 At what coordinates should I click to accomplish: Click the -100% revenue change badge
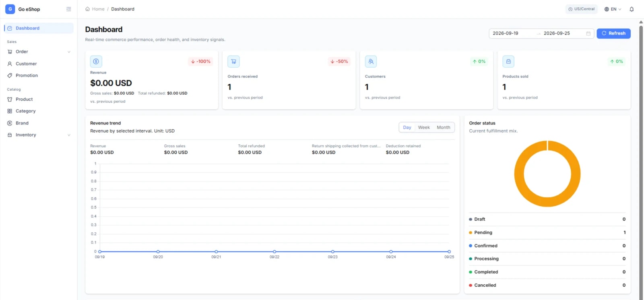pos(200,62)
